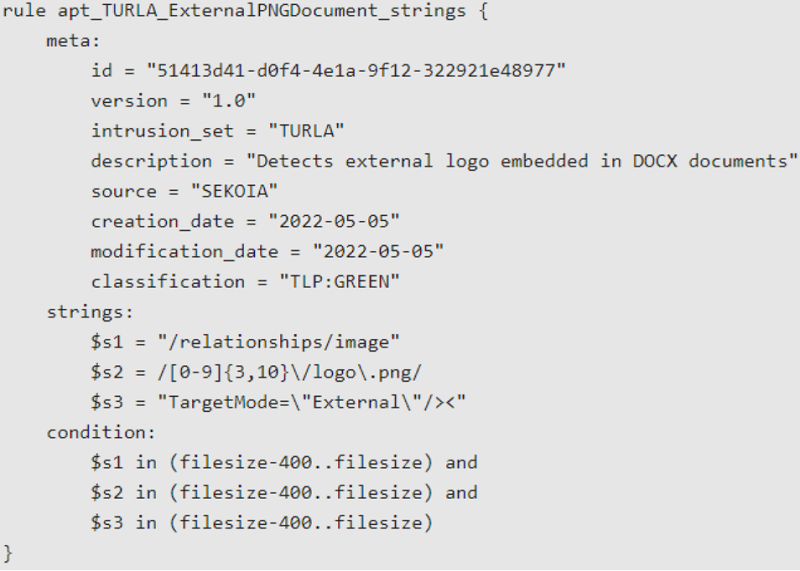Image resolution: width=800 pixels, height=571 pixels.
Task: Click the logo\.png regex pattern
Action: pos(289,372)
